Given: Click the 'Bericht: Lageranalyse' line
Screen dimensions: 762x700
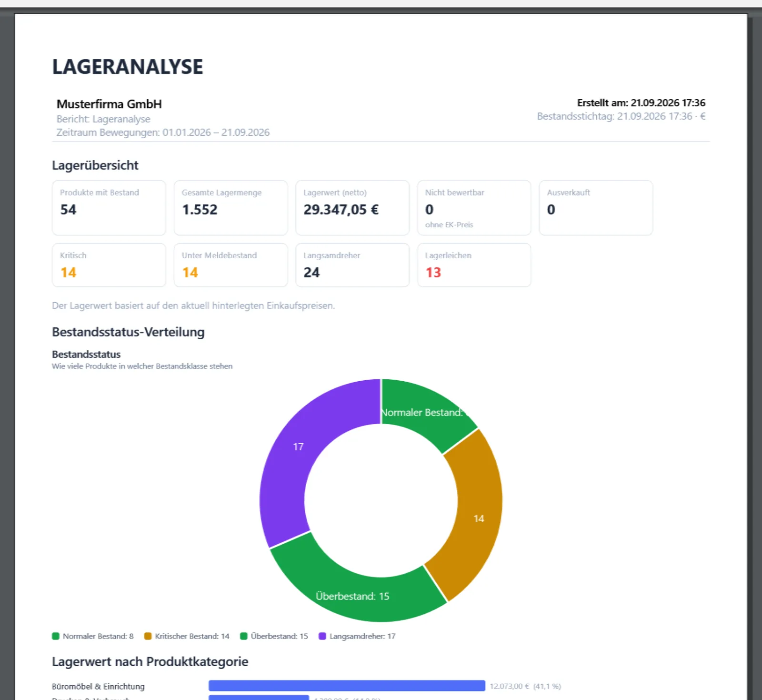Looking at the screenshot, I should click(x=103, y=119).
